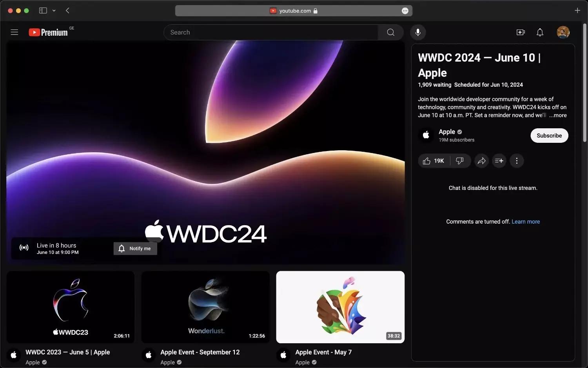
Task: Click the youtube.com address bar
Action: pyautogui.click(x=294, y=11)
